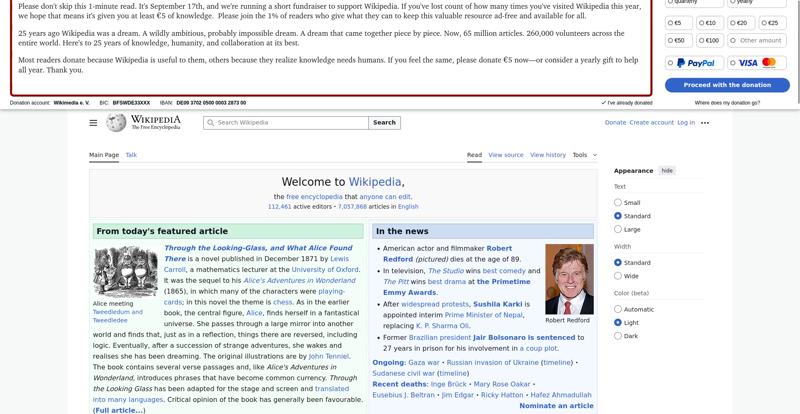The image size is (800, 414).
Task: Switch to the Read tab
Action: 474,155
